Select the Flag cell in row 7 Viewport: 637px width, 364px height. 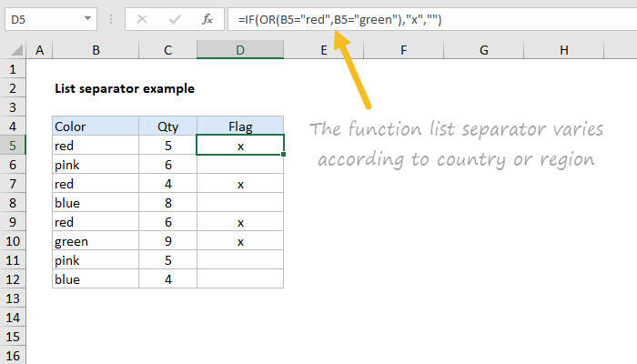pyautogui.click(x=240, y=184)
